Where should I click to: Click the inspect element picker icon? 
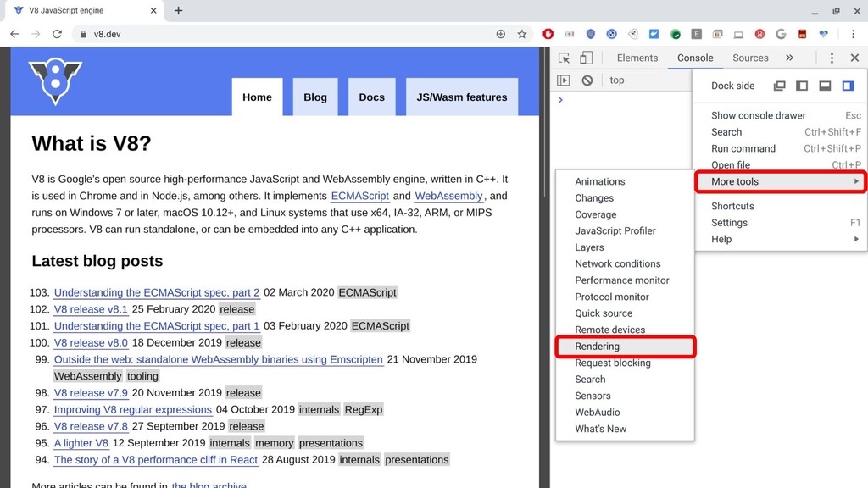click(564, 58)
